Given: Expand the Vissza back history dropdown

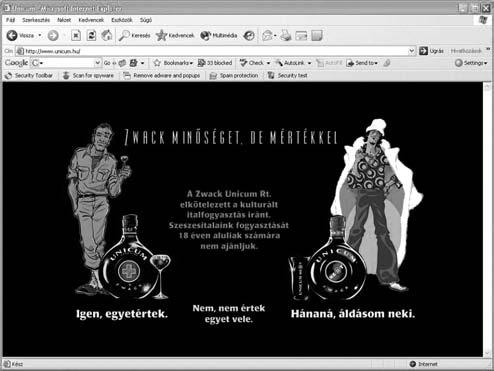Looking at the screenshot, I should click(40, 35).
